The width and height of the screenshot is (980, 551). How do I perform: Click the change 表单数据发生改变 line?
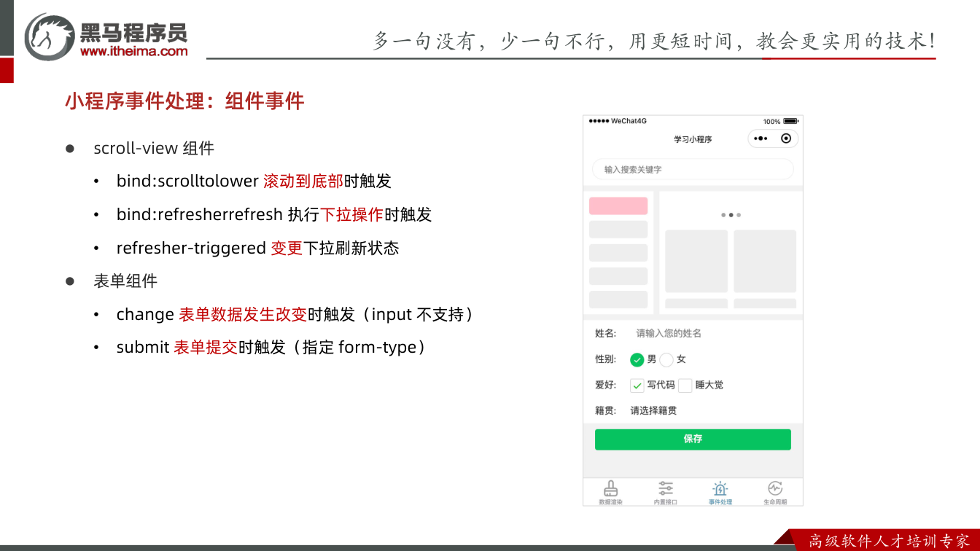295,314
